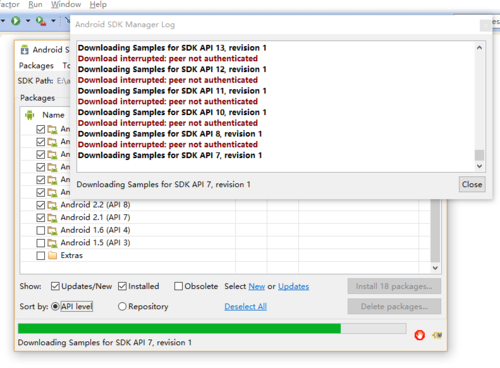
Task: Open the Run Last Tool dropdown arrow
Action: pyautogui.click(x=53, y=21)
